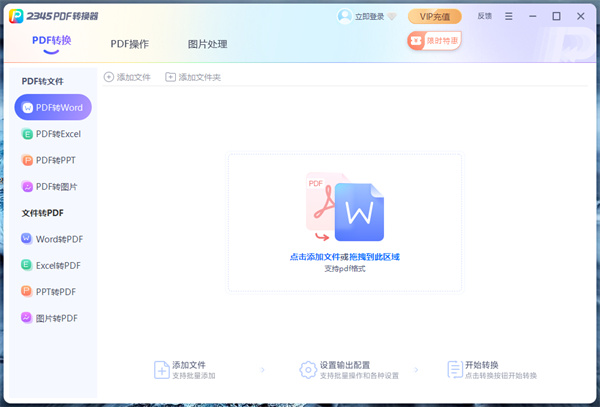Choose PDF转Excel conversion in sidebar

[54, 133]
